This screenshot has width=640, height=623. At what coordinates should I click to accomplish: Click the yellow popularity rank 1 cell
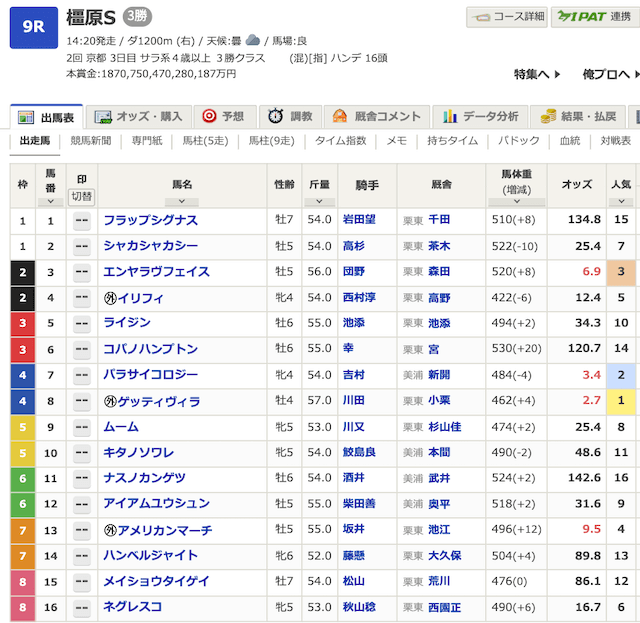(x=621, y=401)
